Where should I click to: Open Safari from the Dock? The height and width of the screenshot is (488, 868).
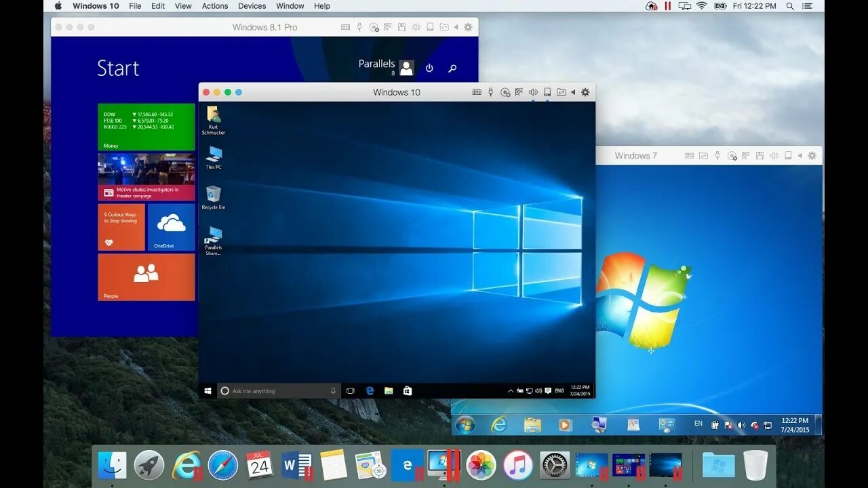[x=223, y=465]
